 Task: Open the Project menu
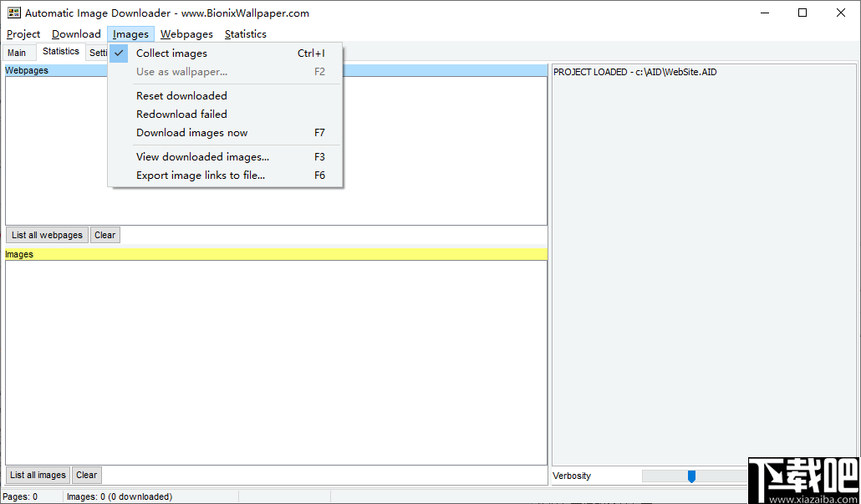pyautogui.click(x=23, y=34)
